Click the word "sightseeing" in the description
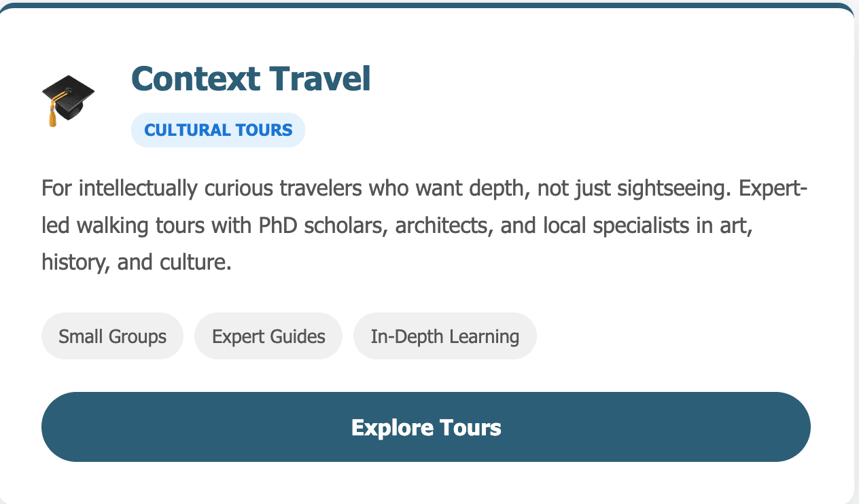The height and width of the screenshot is (504, 859). click(x=670, y=188)
